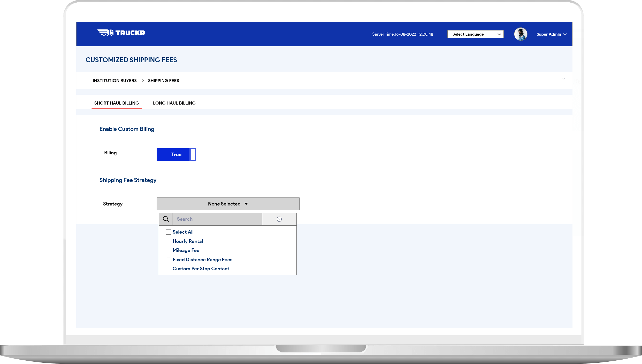This screenshot has width=642, height=364.
Task: Check the Select All checkbox
Action: pyautogui.click(x=169, y=232)
